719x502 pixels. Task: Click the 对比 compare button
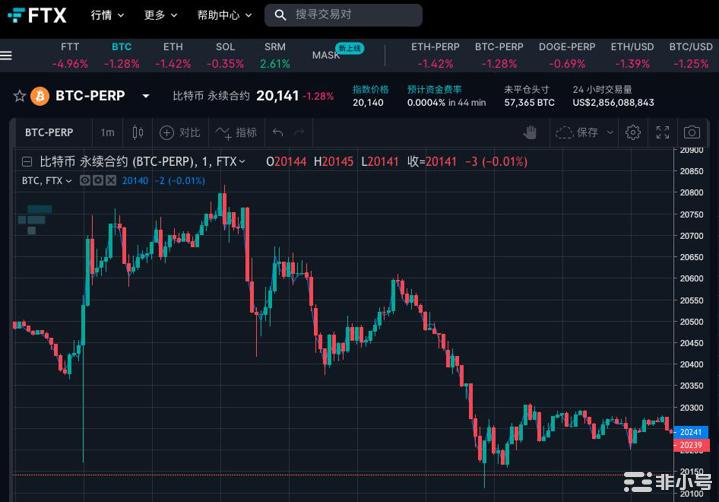coord(180,132)
